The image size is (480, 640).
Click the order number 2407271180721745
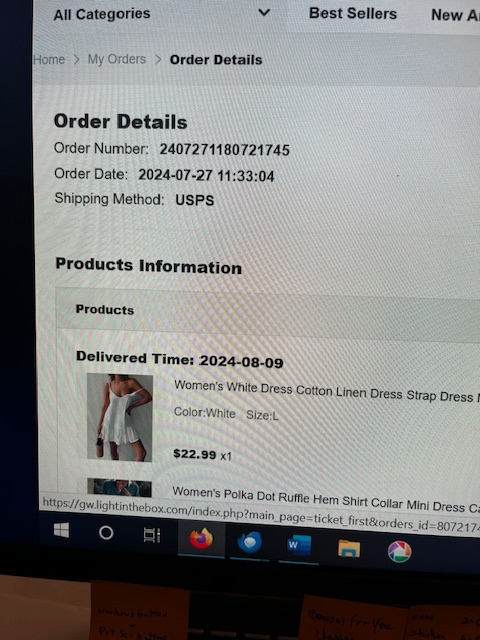click(x=224, y=150)
